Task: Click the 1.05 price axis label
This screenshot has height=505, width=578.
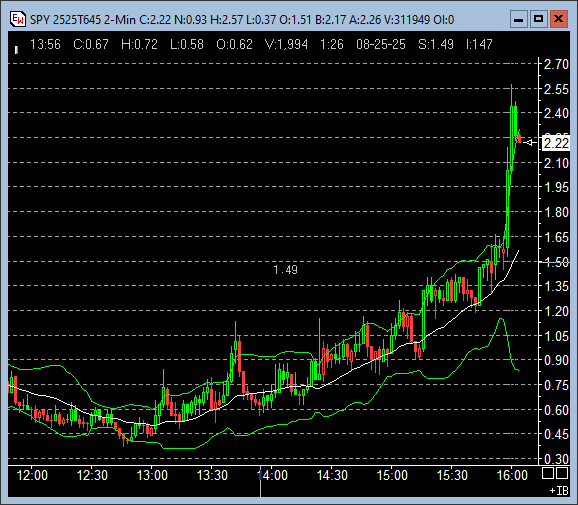Action: pyautogui.click(x=556, y=336)
